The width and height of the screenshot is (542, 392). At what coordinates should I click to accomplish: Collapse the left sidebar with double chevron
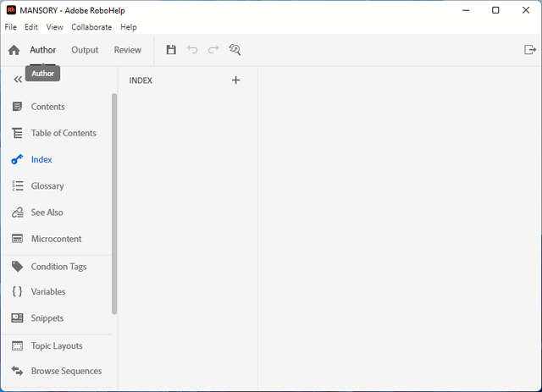(x=18, y=80)
